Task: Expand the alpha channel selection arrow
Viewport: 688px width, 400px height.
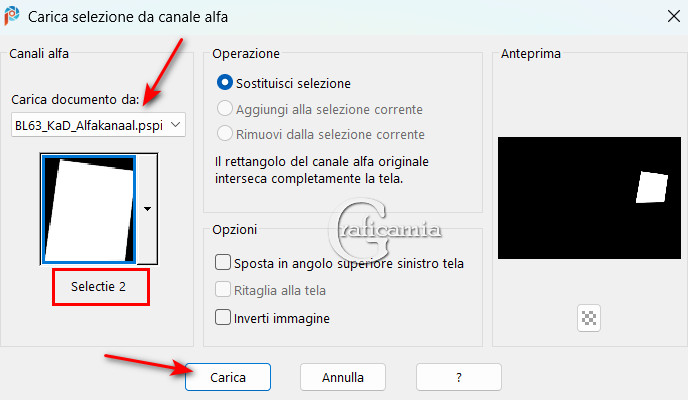Action: (147, 209)
